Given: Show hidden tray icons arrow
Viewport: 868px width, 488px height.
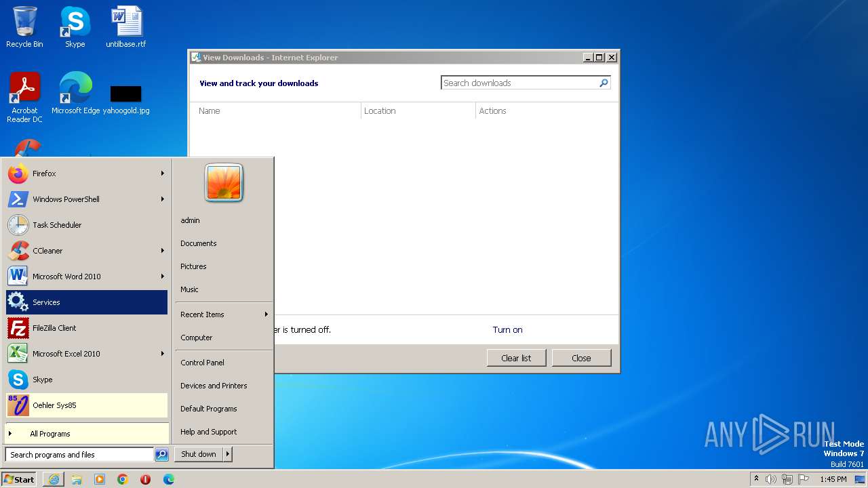Looking at the screenshot, I should click(x=757, y=479).
